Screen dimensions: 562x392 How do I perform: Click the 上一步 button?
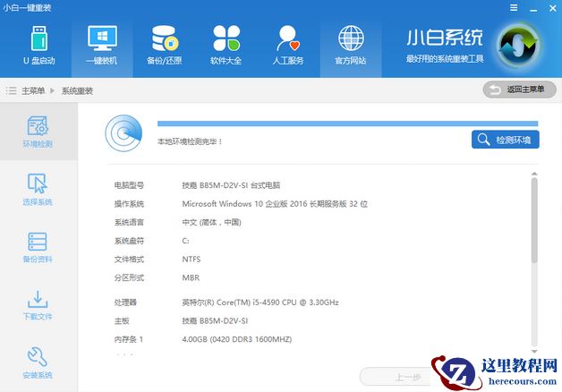pyautogui.click(x=396, y=377)
